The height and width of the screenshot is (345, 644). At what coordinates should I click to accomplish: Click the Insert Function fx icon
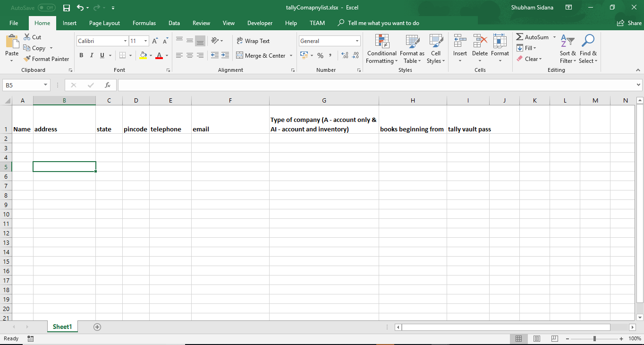(x=108, y=85)
